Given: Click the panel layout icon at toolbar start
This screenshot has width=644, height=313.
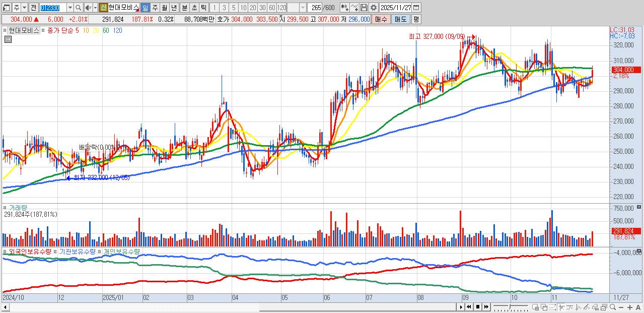Looking at the screenshot, I should [x=6, y=8].
